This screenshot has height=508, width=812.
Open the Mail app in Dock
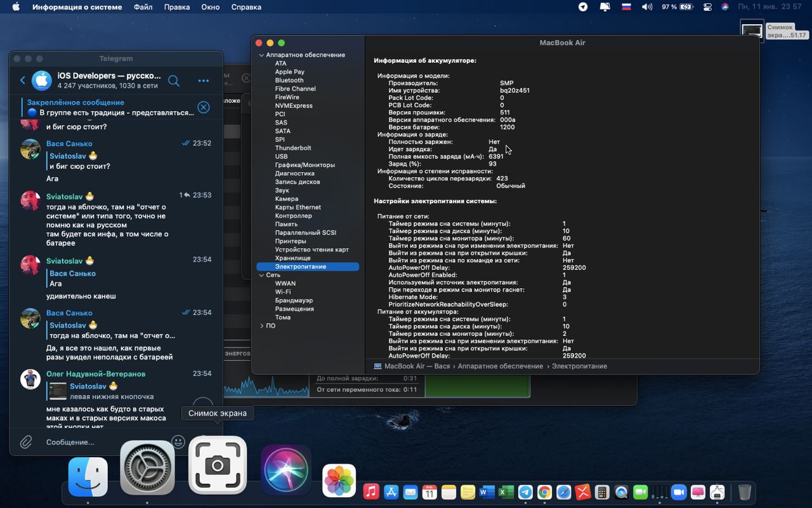pos(410,492)
